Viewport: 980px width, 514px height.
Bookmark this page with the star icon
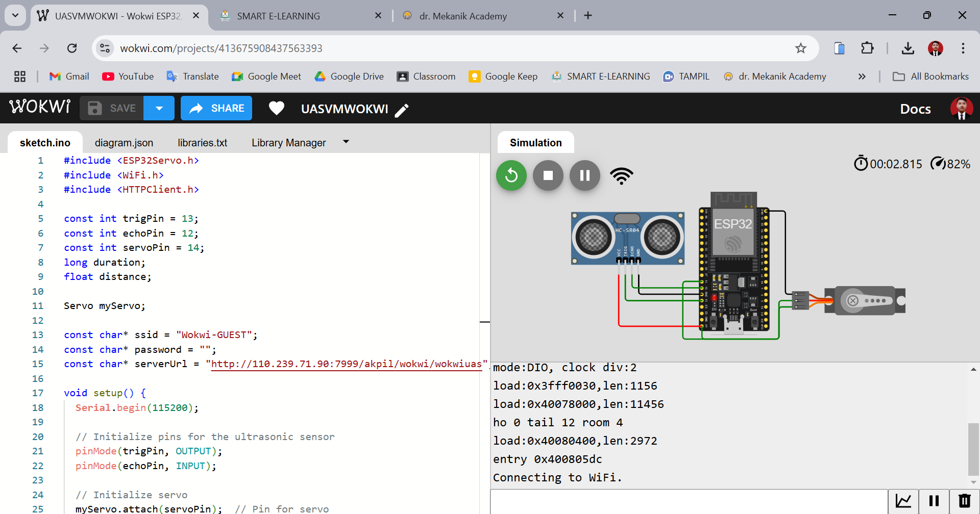tap(800, 48)
